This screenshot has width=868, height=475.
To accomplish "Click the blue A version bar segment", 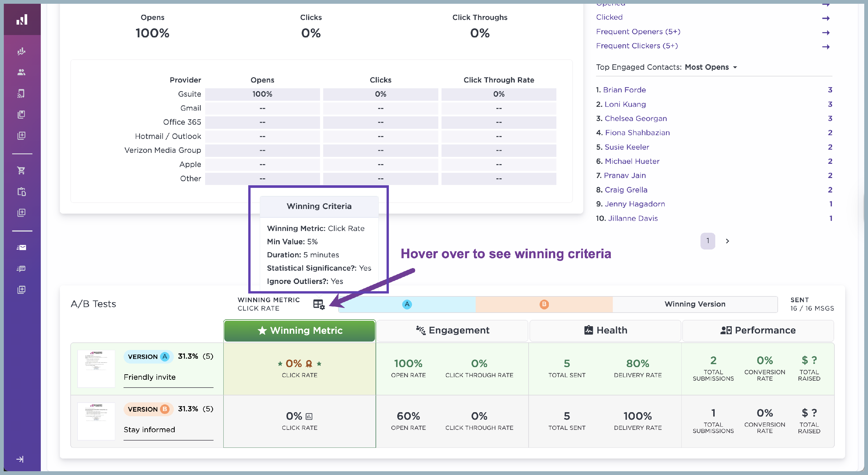I will (x=407, y=304).
